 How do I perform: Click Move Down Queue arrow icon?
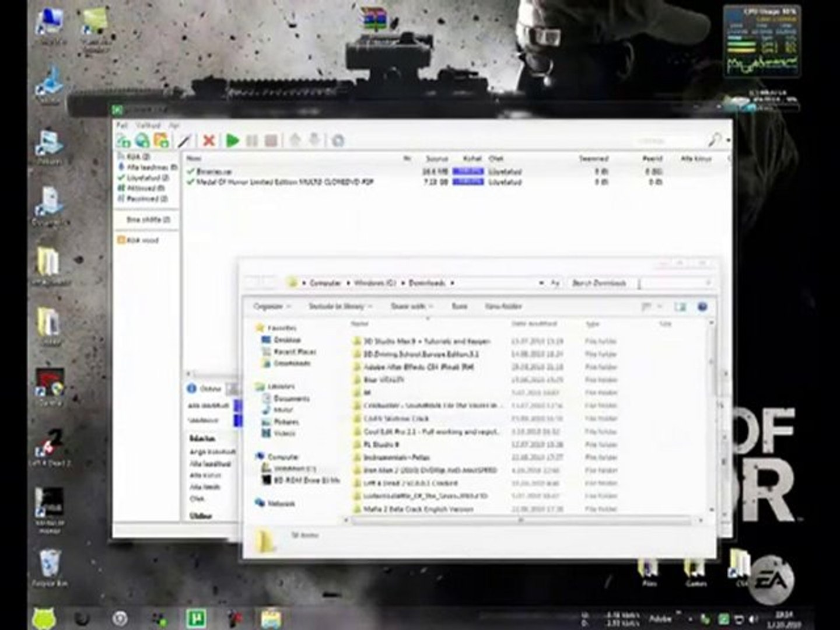tap(314, 140)
